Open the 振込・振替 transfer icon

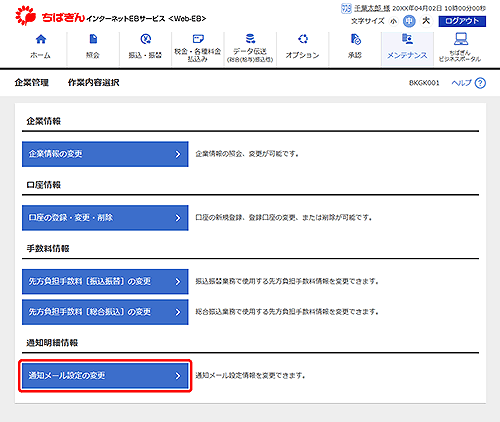click(x=146, y=39)
